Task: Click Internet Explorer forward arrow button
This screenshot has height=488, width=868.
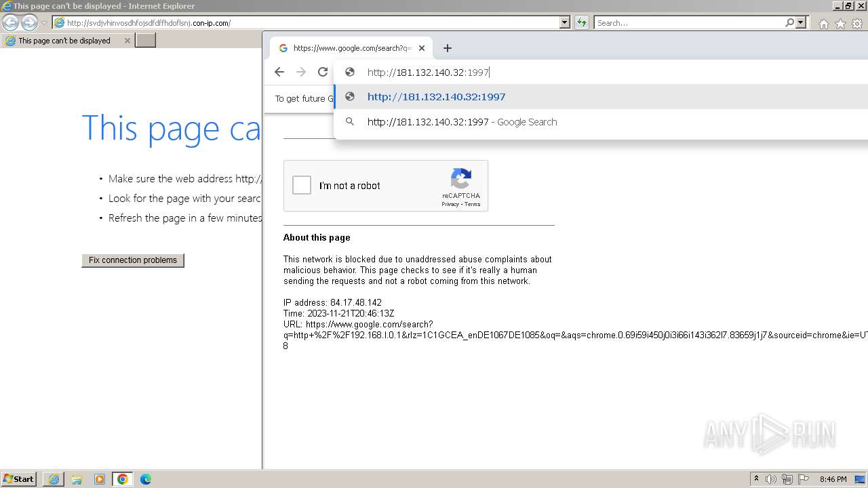Action: coord(29,22)
